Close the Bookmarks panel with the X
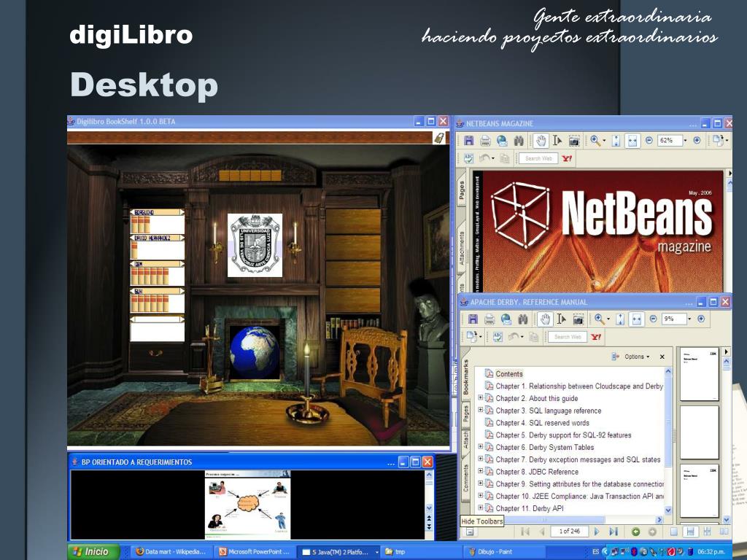This screenshot has width=747, height=560. (662, 357)
